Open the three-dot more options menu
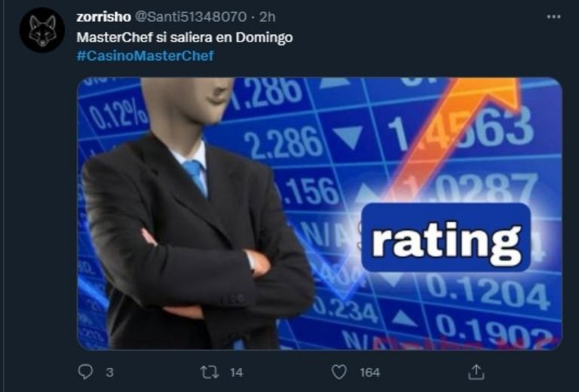 click(553, 17)
